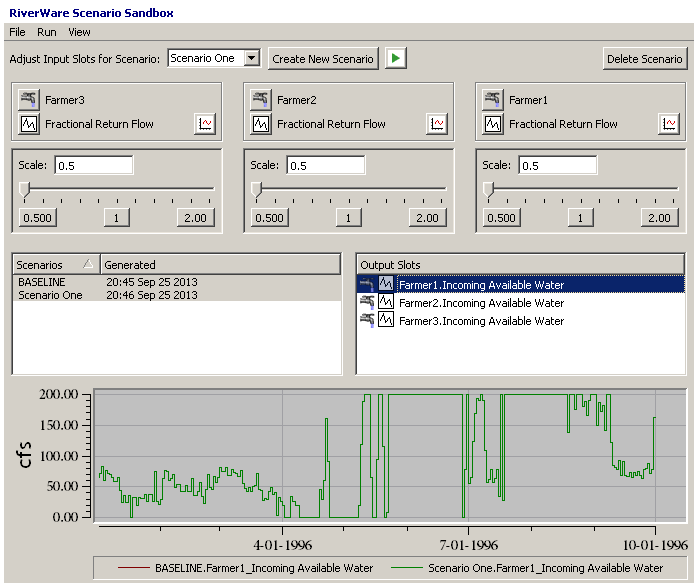Image resolution: width=698 pixels, height=587 pixels.
Task: Click the 7-01-1996 axis date label
Action: pyautogui.click(x=469, y=545)
